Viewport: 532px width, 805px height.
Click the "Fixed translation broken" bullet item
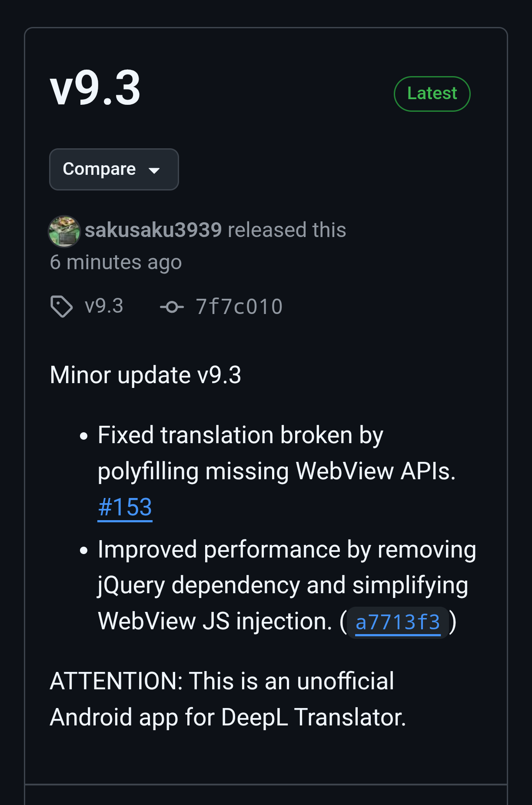pyautogui.click(x=240, y=435)
